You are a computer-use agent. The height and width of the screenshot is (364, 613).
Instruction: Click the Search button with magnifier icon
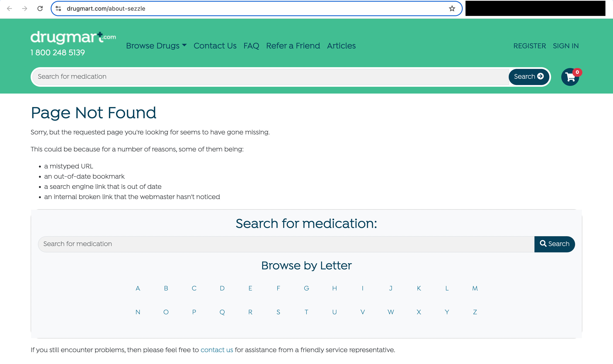[554, 244]
